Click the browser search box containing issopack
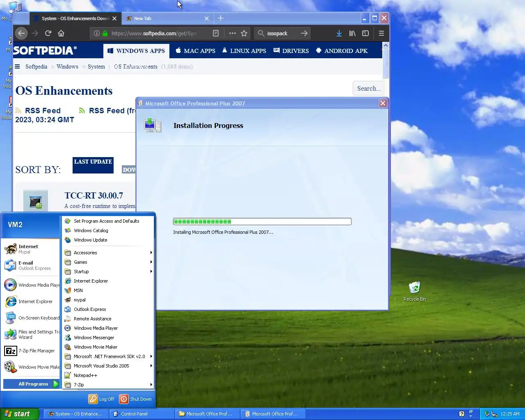 click(282, 33)
